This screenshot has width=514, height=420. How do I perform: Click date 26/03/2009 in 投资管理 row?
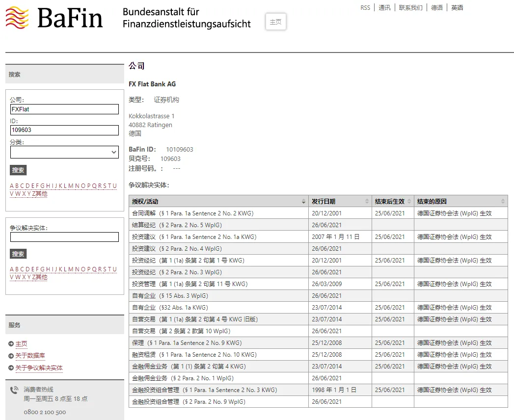point(327,284)
